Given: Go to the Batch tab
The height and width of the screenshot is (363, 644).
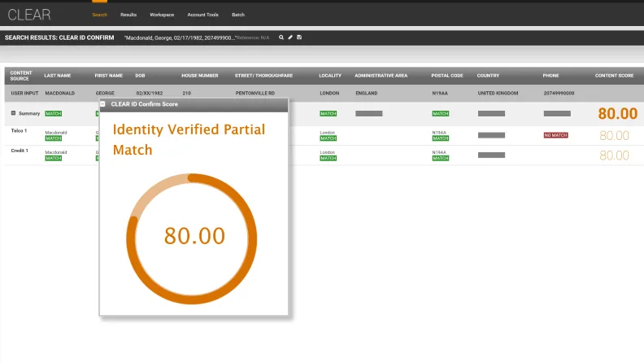Looking at the screenshot, I should click(x=237, y=15).
